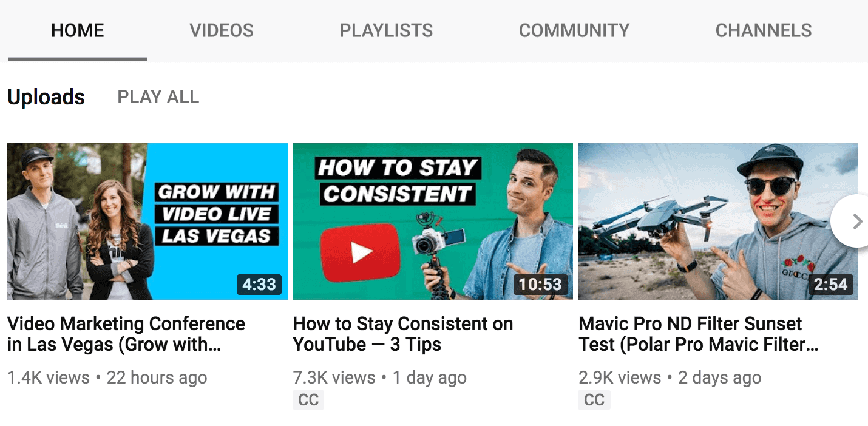Open the Playlists tab
The height and width of the screenshot is (426, 868).
386,30
